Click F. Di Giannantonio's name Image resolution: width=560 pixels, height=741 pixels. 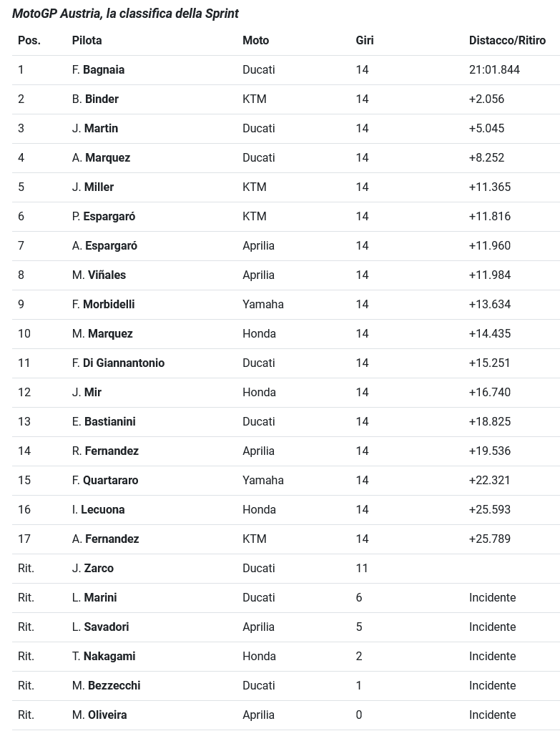coord(118,363)
